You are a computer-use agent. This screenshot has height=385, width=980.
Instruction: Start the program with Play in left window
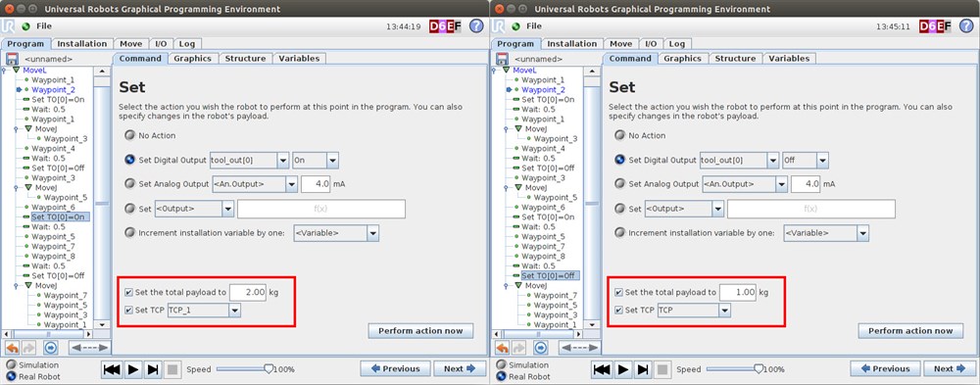pos(132,369)
